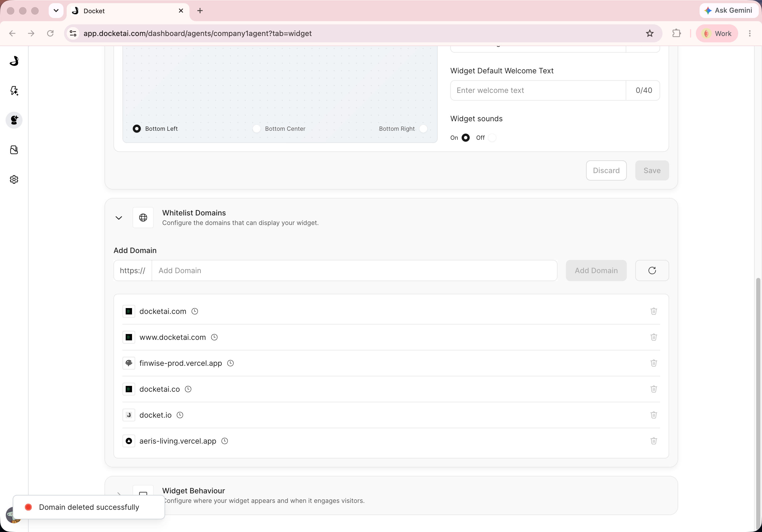
Task: Open the Docket logo home icon
Action: [x=14, y=61]
